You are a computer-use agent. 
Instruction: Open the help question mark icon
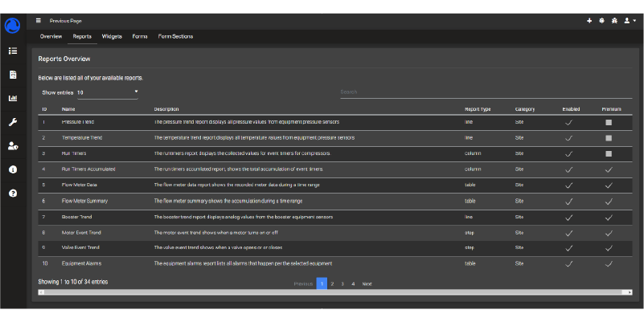[13, 194]
